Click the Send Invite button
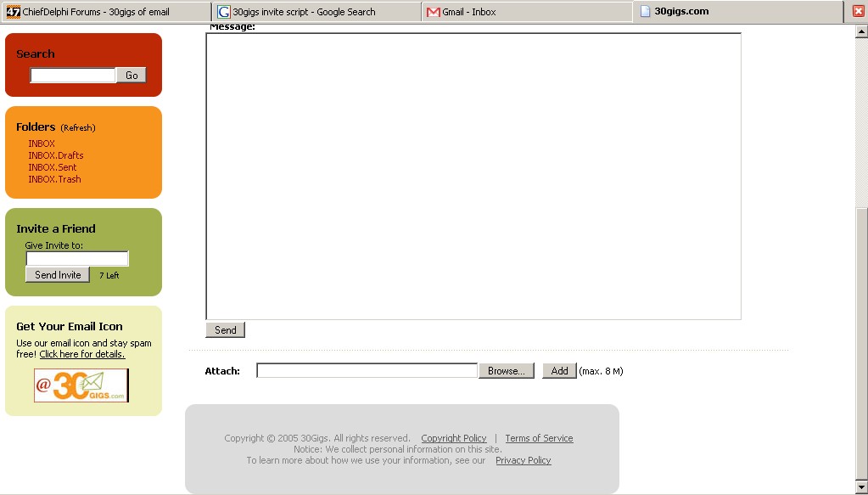 (58, 274)
